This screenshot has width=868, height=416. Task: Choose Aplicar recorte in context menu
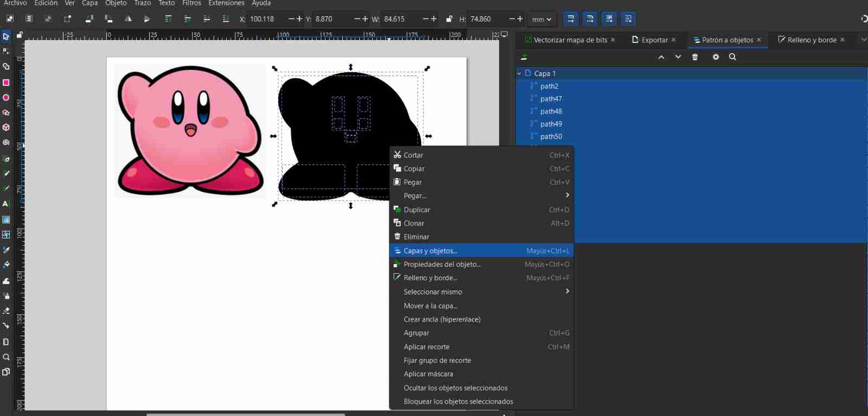pos(481,346)
